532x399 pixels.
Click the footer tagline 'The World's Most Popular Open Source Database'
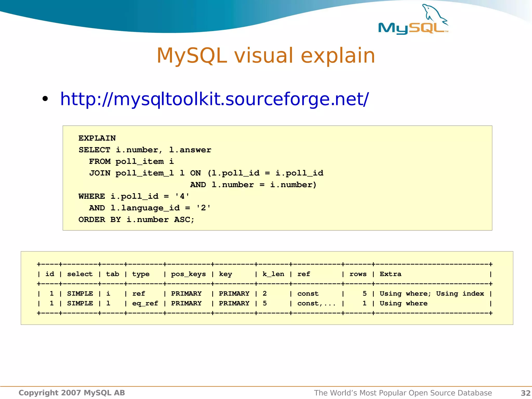(403, 393)
